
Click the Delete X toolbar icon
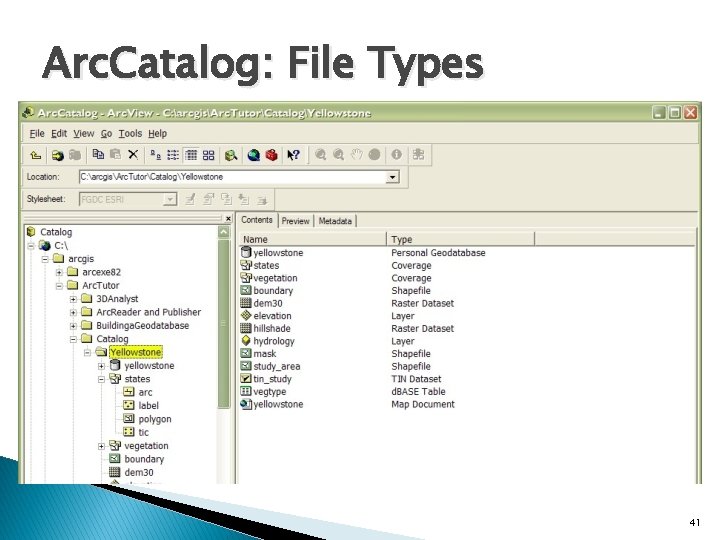[133, 155]
